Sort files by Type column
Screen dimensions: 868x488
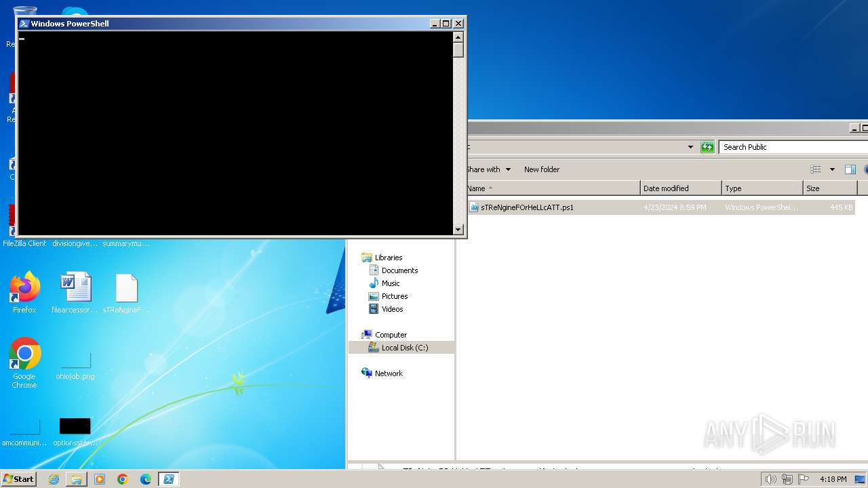click(762, 188)
